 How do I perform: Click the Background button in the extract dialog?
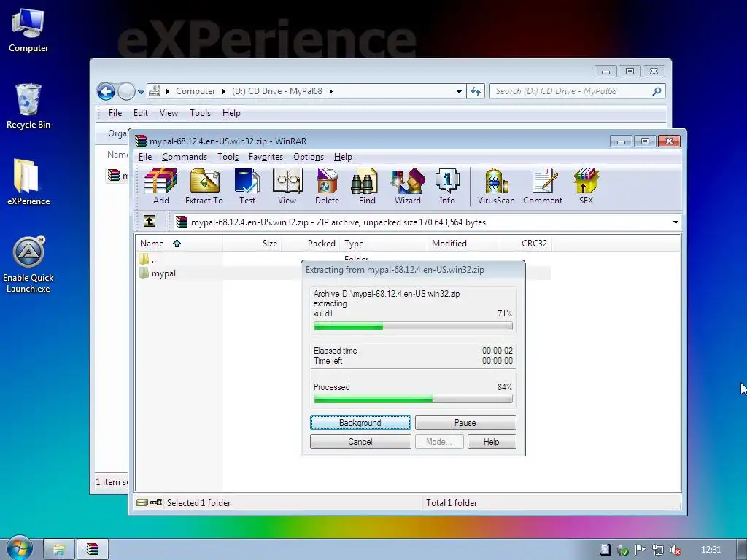tap(360, 422)
